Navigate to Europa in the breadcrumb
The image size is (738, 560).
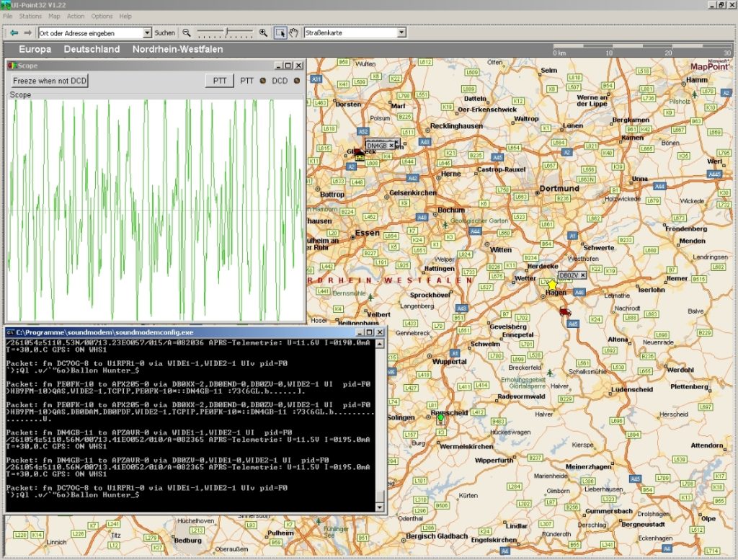click(35, 49)
